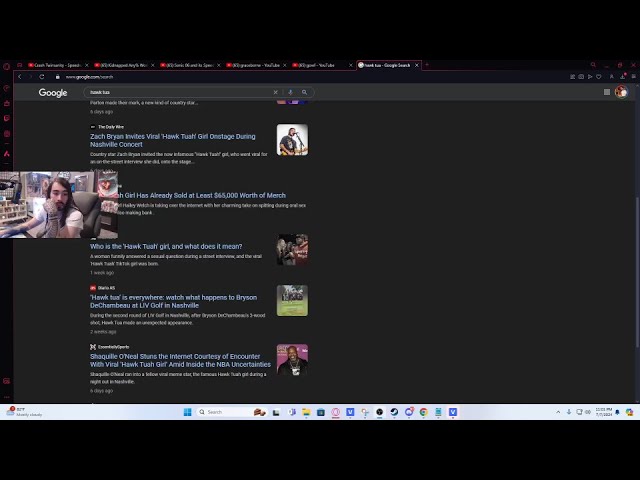640x480 pixels.
Task: Launch Steam from the taskbar
Action: pos(394,412)
